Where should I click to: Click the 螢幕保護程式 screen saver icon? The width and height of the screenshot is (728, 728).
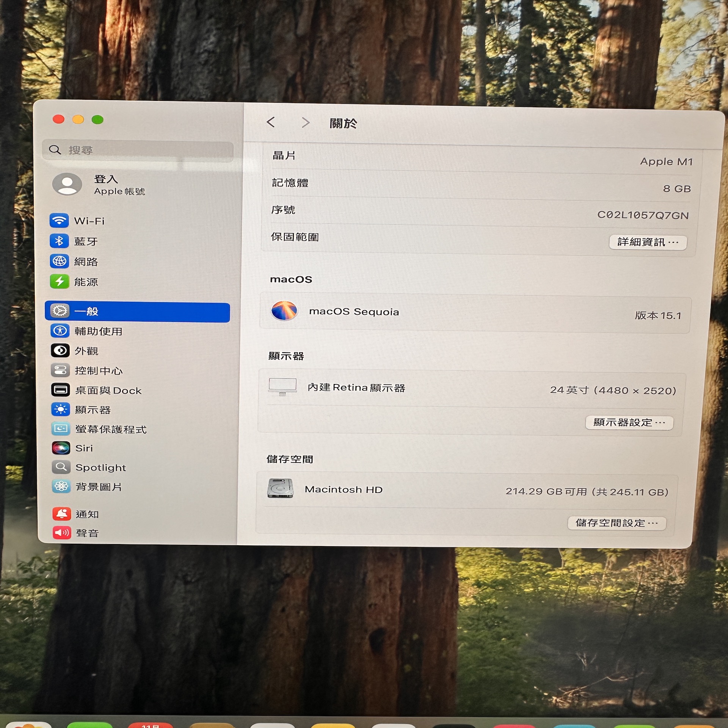coord(61,429)
